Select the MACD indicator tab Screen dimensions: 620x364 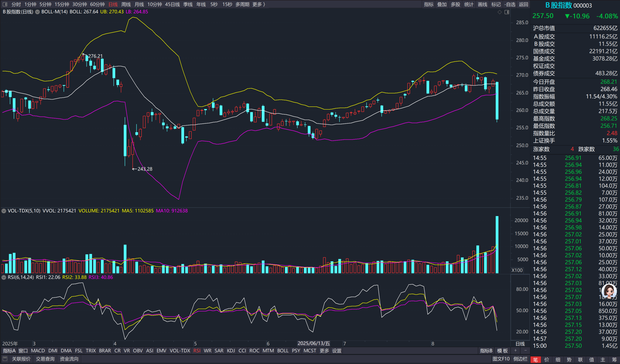pos(38,351)
